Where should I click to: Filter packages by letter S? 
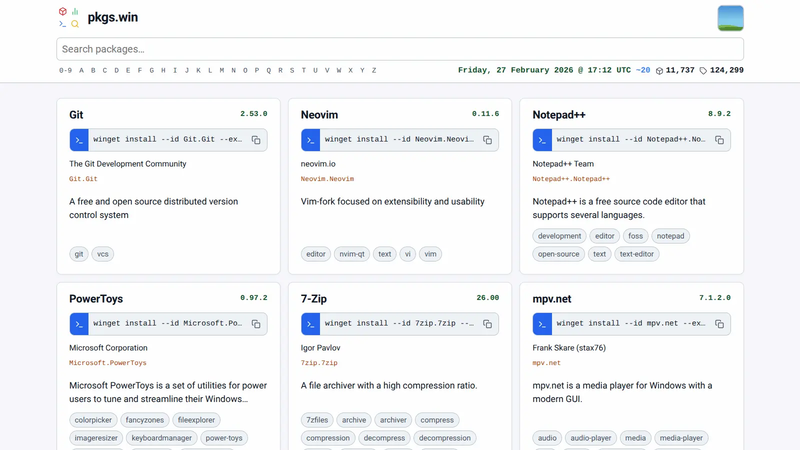coord(292,70)
